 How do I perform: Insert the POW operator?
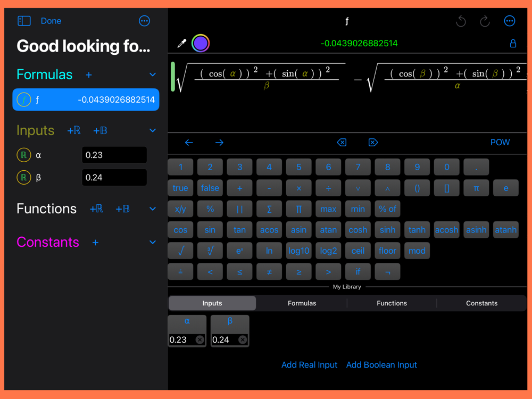[500, 143]
